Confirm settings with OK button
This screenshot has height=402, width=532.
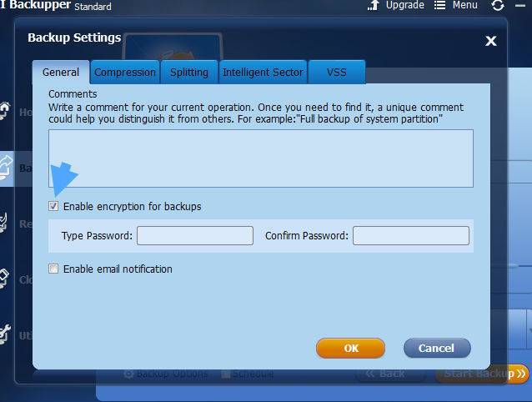350,348
